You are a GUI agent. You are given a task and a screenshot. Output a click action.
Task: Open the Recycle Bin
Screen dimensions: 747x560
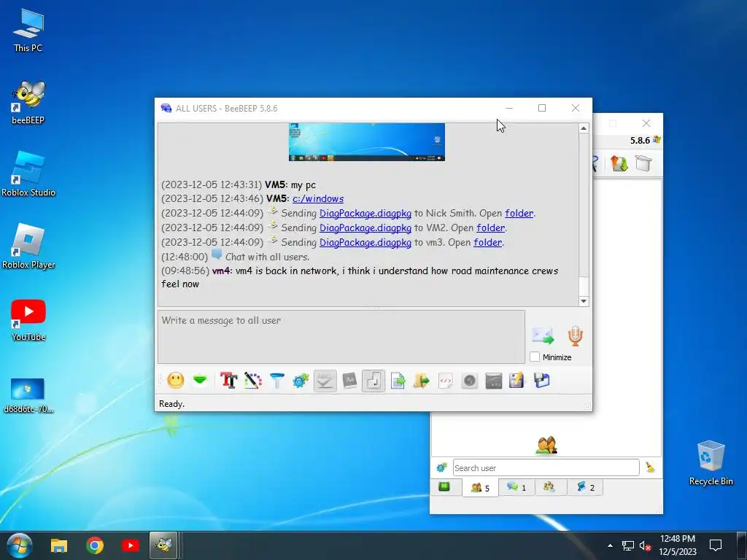click(711, 463)
